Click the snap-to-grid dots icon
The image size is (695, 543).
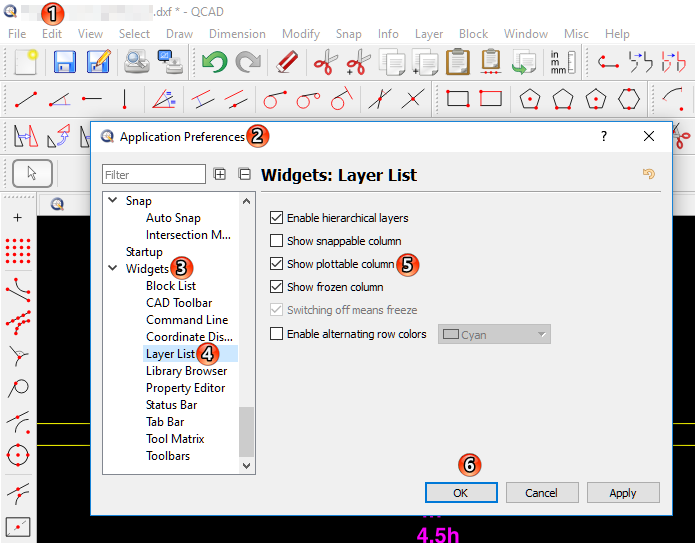coord(17,252)
